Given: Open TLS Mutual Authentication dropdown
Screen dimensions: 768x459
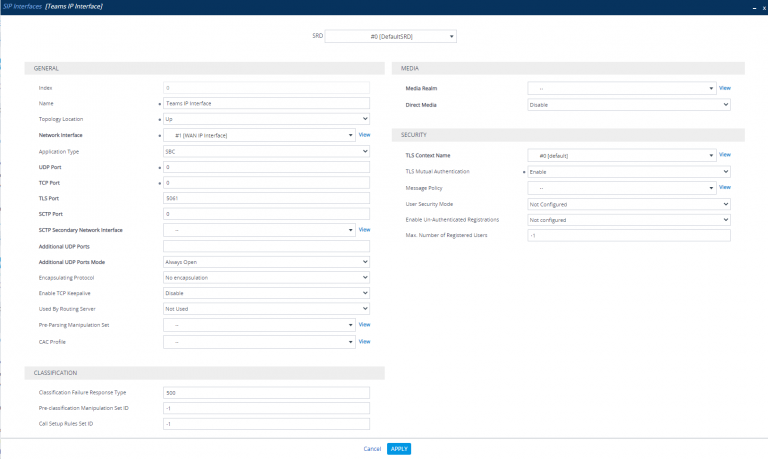Looking at the screenshot, I should point(628,171).
